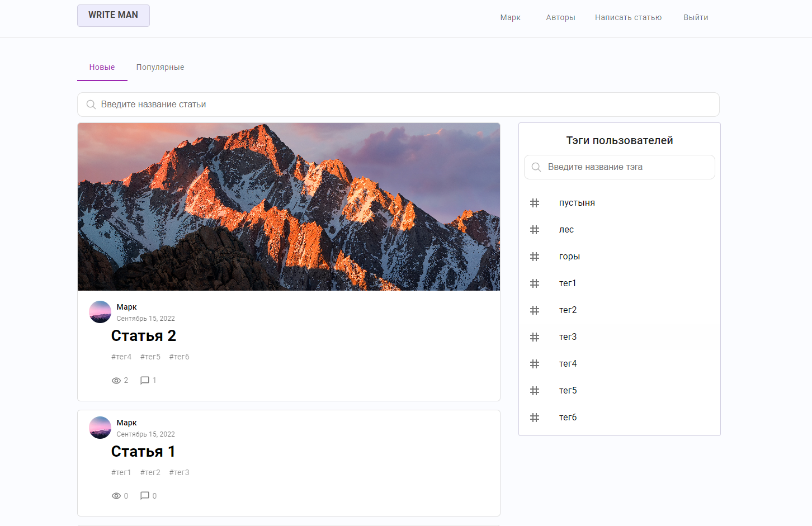Select the Новые tab
The height and width of the screenshot is (526, 812).
102,67
